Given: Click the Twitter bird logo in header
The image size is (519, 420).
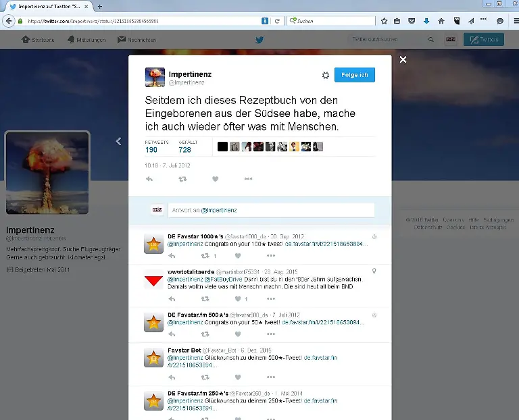Looking at the screenshot, I should (259, 40).
